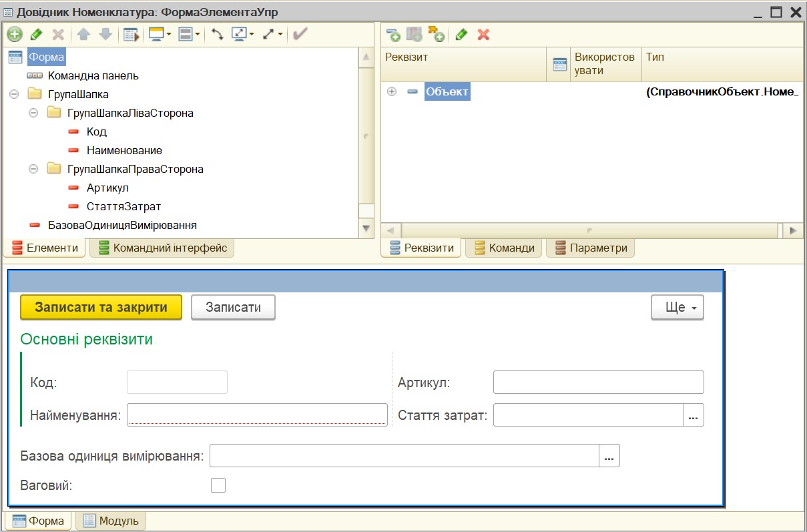Image resolution: width=807 pixels, height=532 pixels.
Task: Click the Add attribute icon
Action: point(393,35)
